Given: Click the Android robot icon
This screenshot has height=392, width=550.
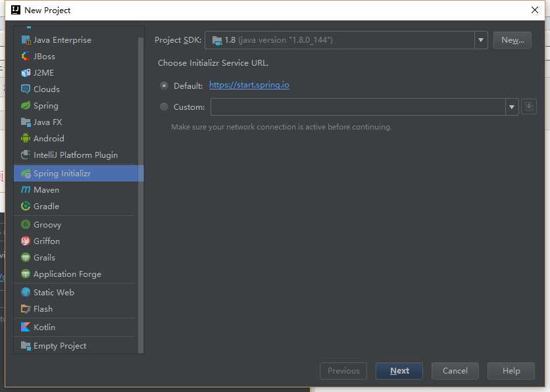Looking at the screenshot, I should (x=26, y=139).
